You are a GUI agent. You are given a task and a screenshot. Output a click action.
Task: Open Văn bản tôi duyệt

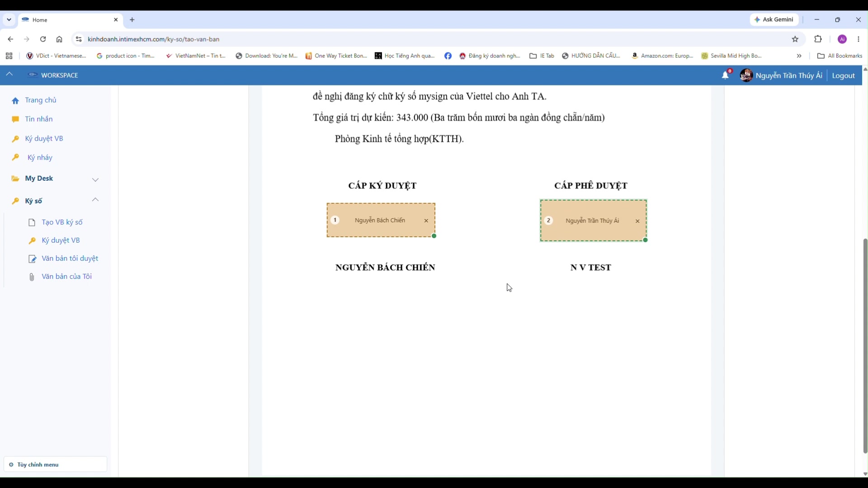pyautogui.click(x=70, y=258)
